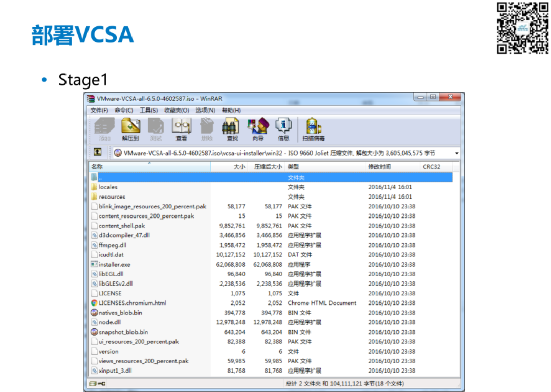Sort by the Type (类型) column header
551x392 pixels.
tap(325, 167)
